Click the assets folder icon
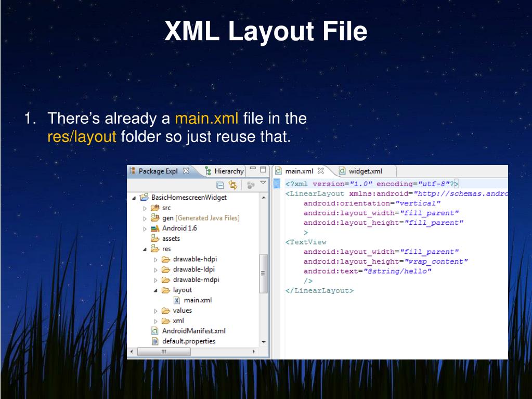This screenshot has height=399, width=532. pyautogui.click(x=155, y=238)
